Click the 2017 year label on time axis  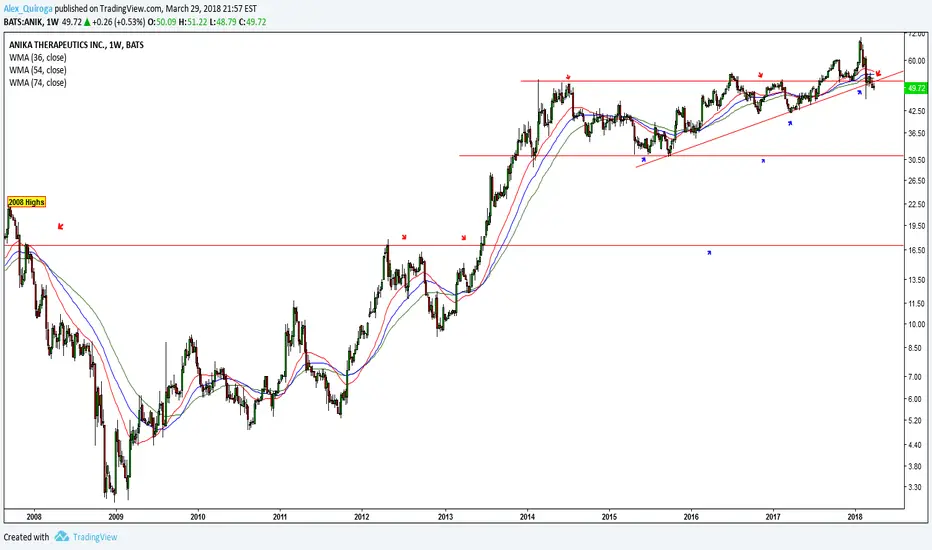click(x=773, y=517)
